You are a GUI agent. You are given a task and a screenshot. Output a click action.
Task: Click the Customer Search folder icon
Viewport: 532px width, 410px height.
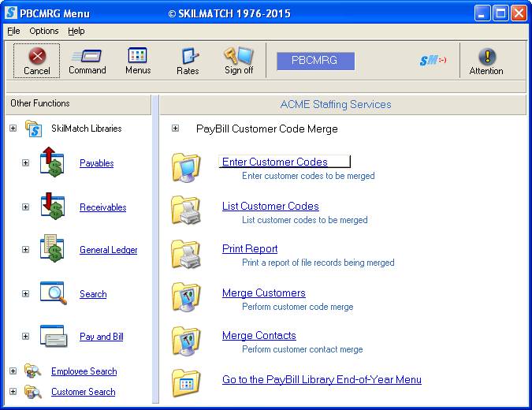33,392
